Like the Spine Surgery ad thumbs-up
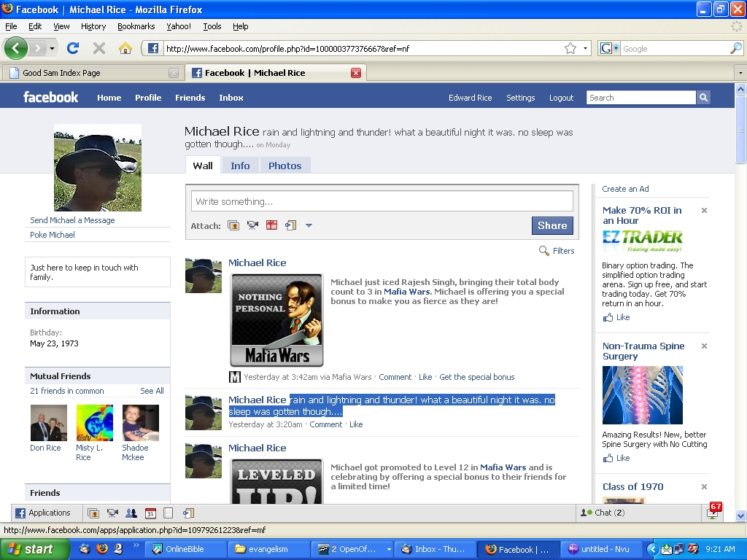747x560 pixels. click(x=608, y=458)
